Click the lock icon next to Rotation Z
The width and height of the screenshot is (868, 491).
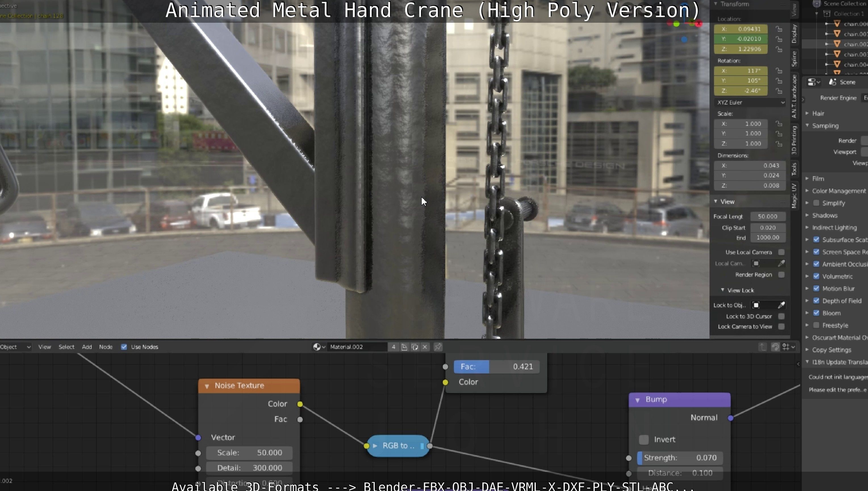779,91
